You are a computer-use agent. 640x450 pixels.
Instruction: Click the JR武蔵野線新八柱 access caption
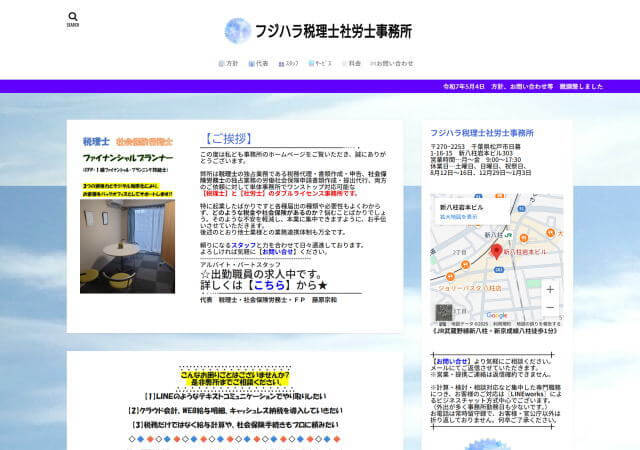[494, 331]
